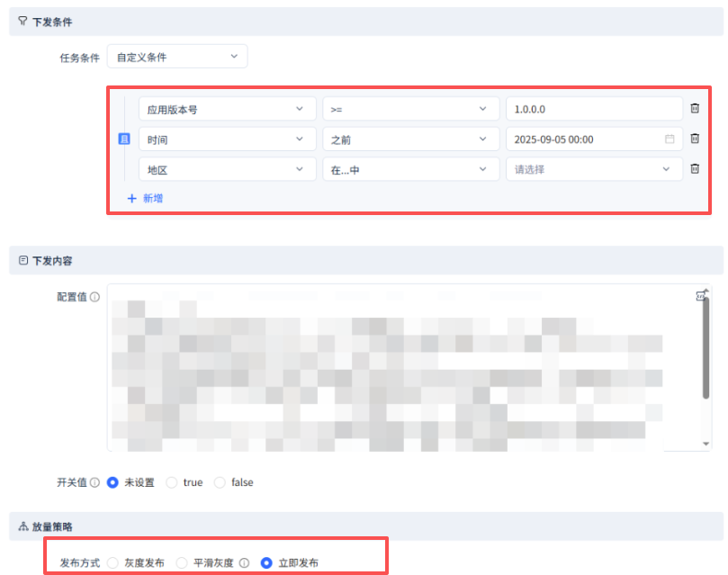Click icon at top-right of 配置值 editor
Screen dimensions: 728x575
pyautogui.click(x=701, y=296)
